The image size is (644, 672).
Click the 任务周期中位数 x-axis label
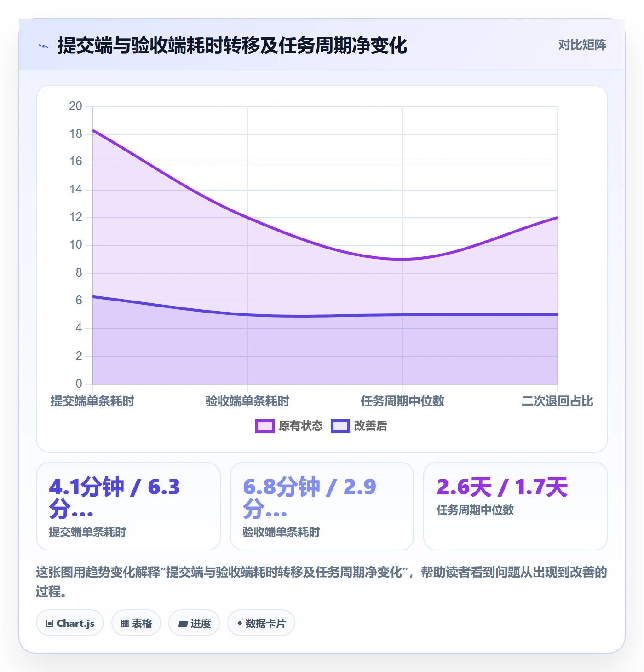coord(402,401)
